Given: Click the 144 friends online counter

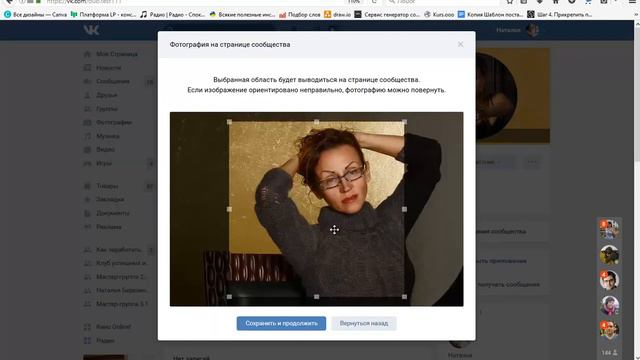Looking at the screenshot, I should 609,352.
